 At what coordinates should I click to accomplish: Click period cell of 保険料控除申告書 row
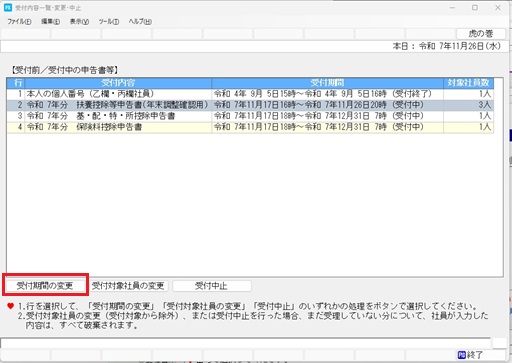[x=327, y=127]
